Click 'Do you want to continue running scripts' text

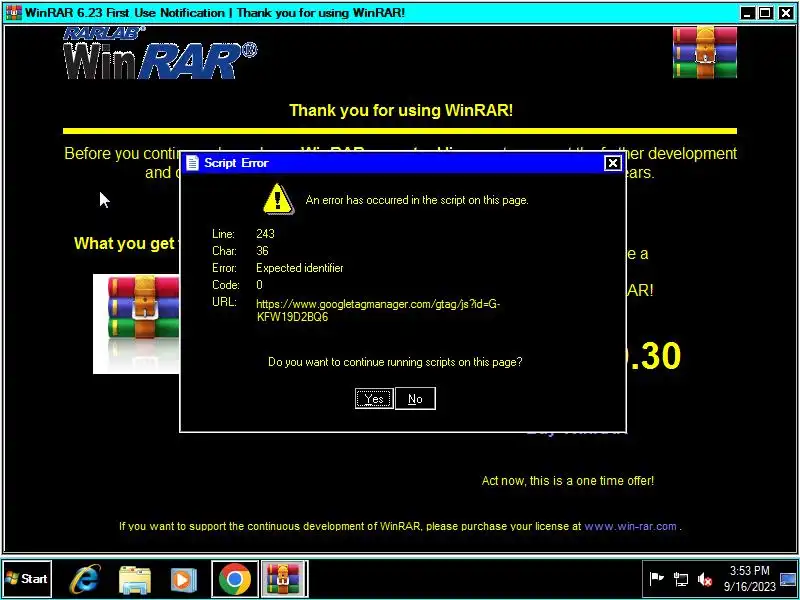coord(395,362)
